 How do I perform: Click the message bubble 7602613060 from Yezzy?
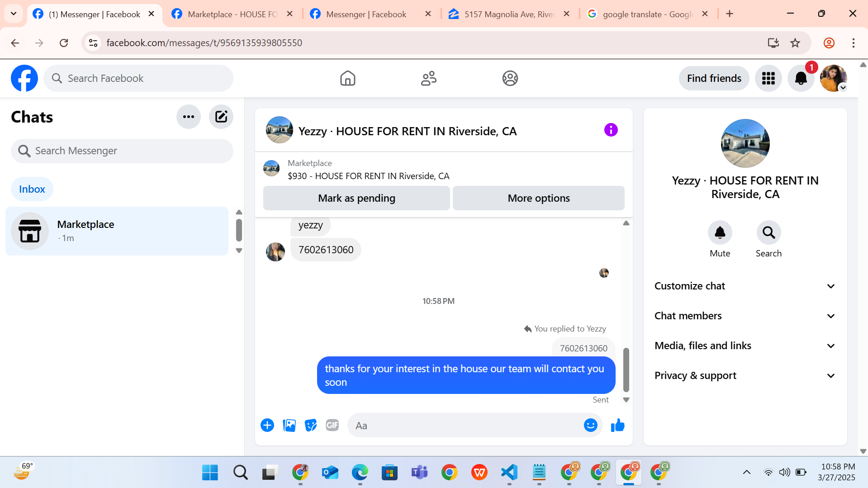coord(326,250)
